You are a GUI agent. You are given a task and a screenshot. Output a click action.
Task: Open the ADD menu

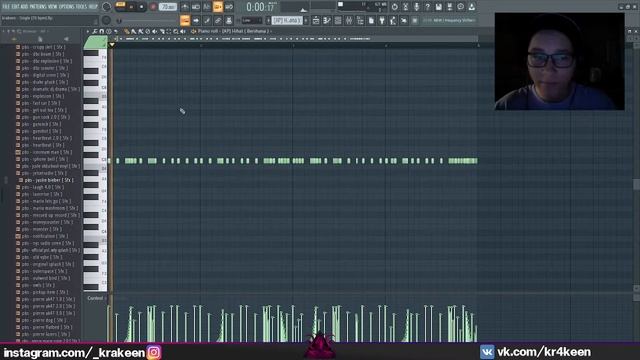point(24,7)
